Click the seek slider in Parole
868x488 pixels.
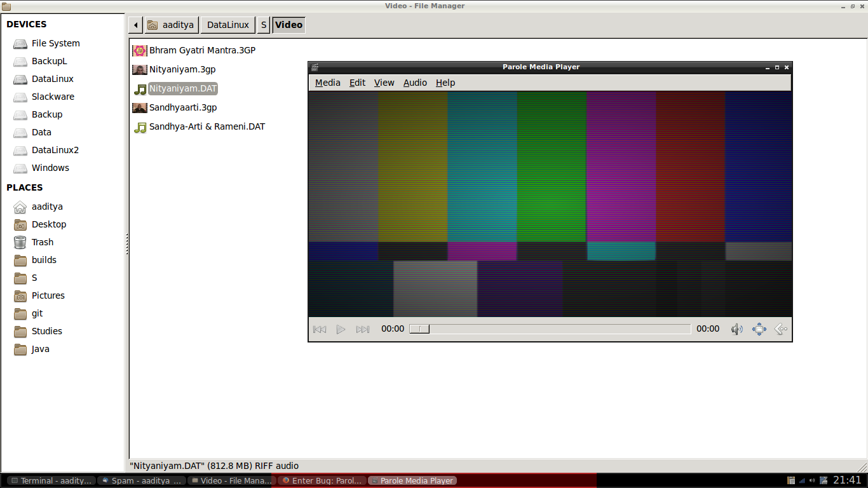tap(550, 329)
